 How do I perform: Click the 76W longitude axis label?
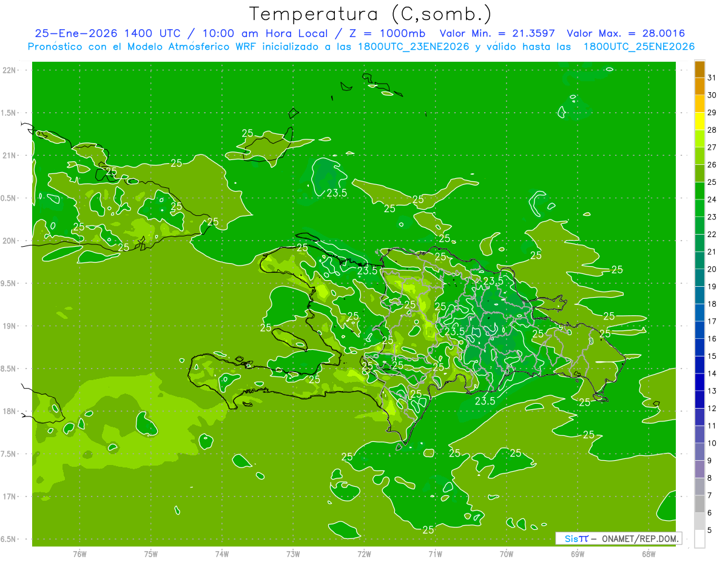(79, 554)
